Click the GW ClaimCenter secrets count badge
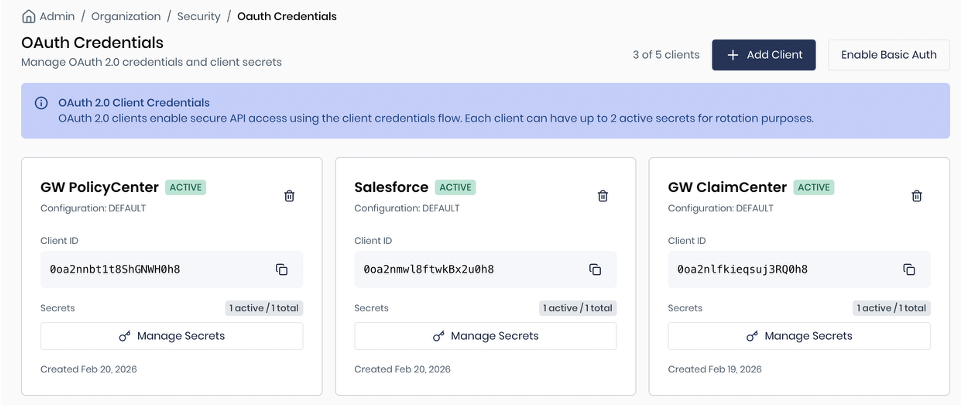962x406 pixels. tap(891, 308)
